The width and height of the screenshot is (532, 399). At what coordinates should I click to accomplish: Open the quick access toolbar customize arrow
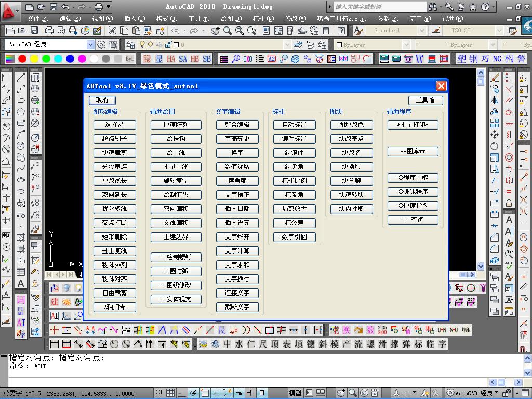click(108, 6)
